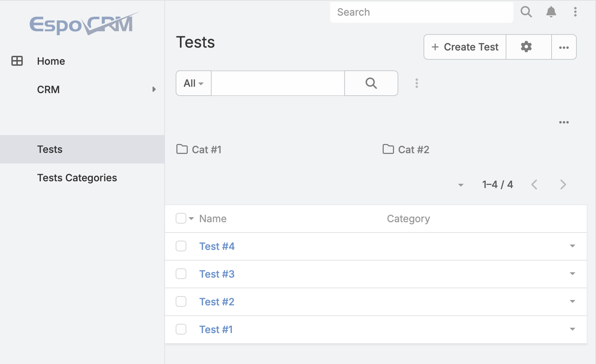
Task: Click inside the entity search field
Action: click(278, 83)
